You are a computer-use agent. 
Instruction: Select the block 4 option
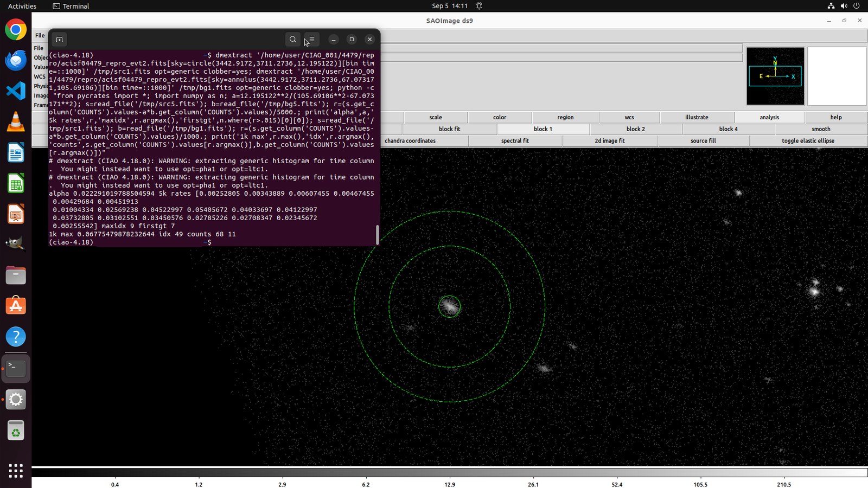tap(729, 129)
